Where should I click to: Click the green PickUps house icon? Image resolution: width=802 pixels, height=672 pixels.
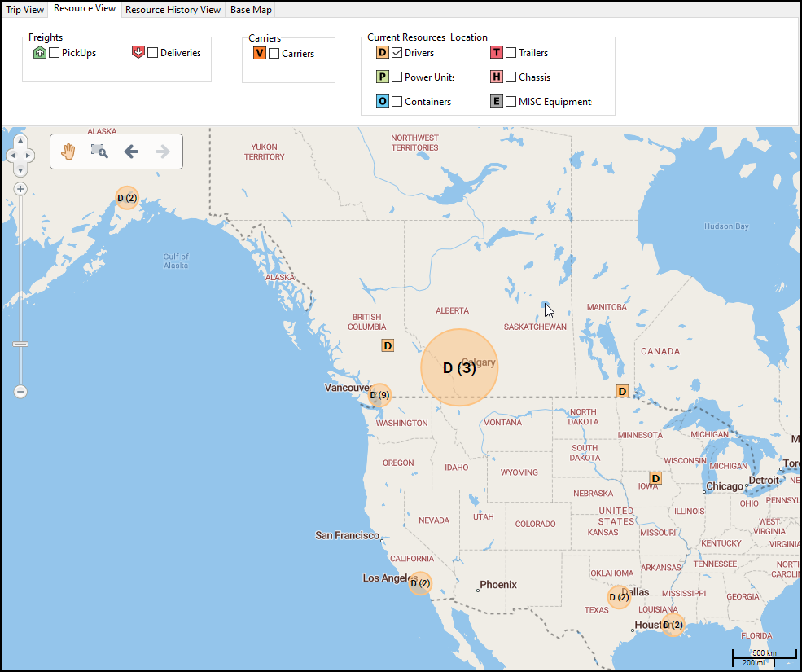39,51
